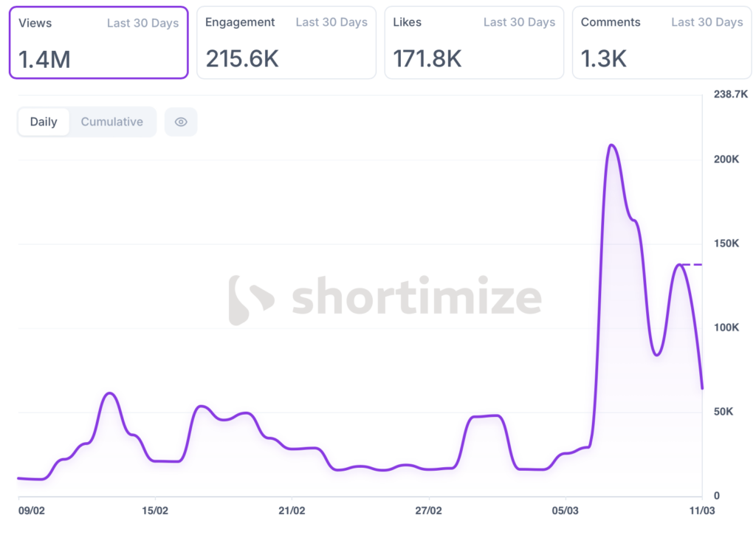
Task: Switch the chart to Cumulative
Action: (112, 122)
